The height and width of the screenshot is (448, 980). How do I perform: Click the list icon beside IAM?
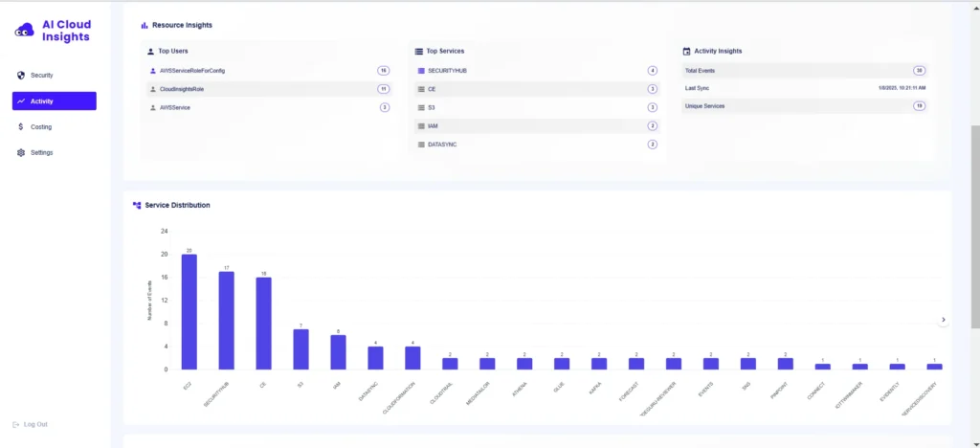[421, 126]
